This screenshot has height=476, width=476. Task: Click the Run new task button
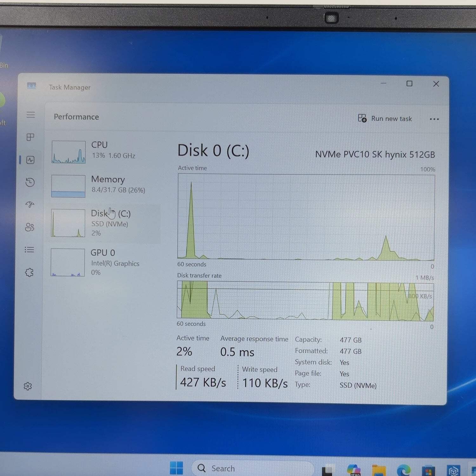point(385,118)
